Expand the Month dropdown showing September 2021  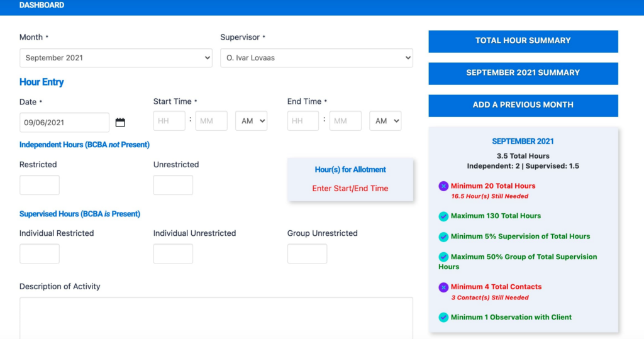point(116,58)
